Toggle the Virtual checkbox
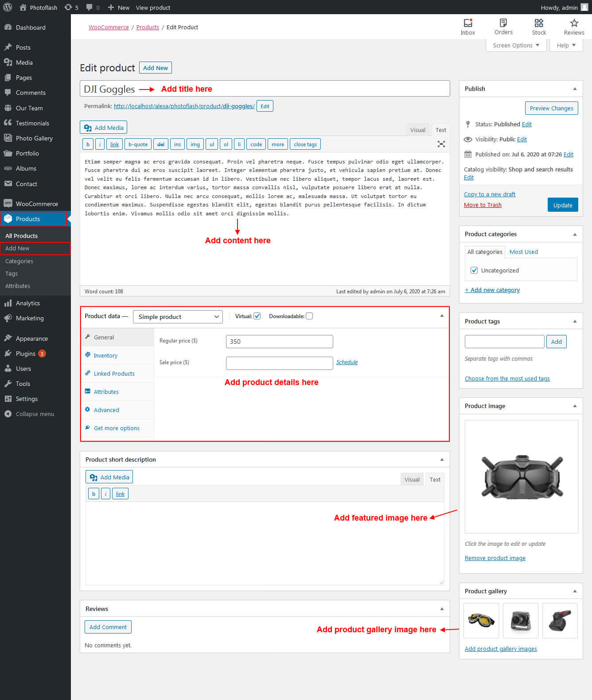The height and width of the screenshot is (700, 592). [x=257, y=316]
